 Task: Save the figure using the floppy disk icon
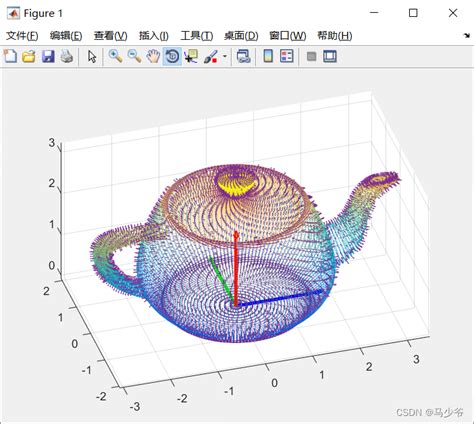pos(48,56)
